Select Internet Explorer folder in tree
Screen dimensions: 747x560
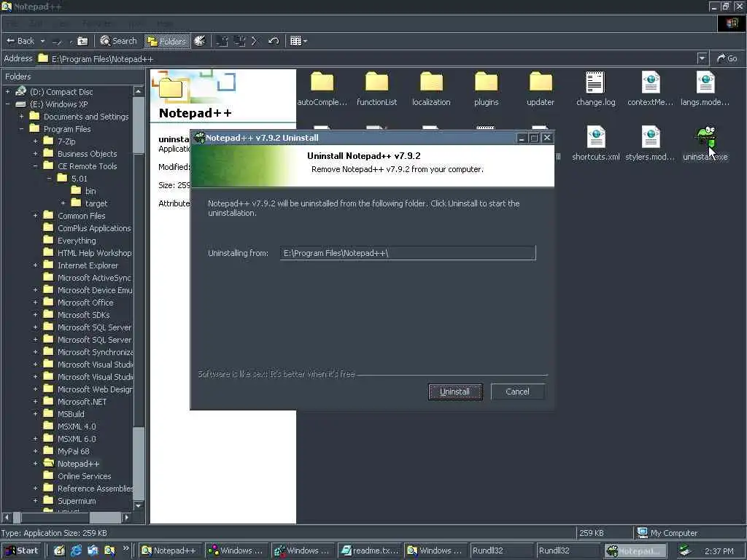click(88, 265)
